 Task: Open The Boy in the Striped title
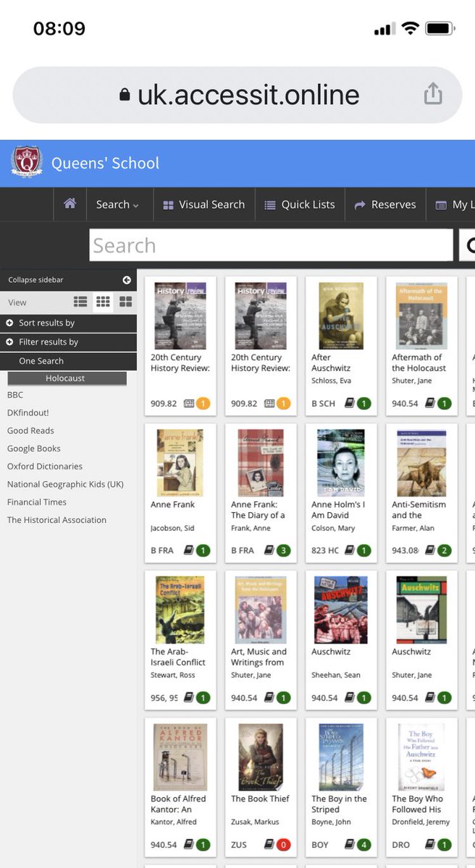pyautogui.click(x=339, y=804)
